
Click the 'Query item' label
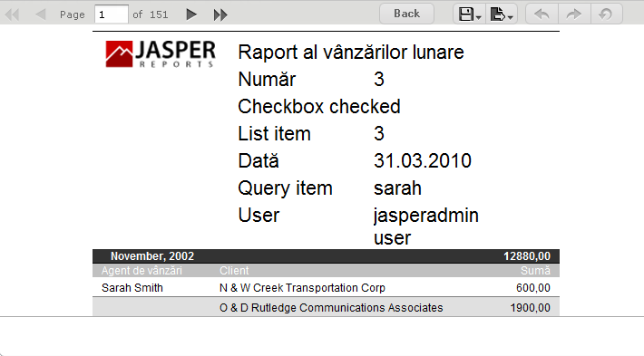click(x=285, y=188)
